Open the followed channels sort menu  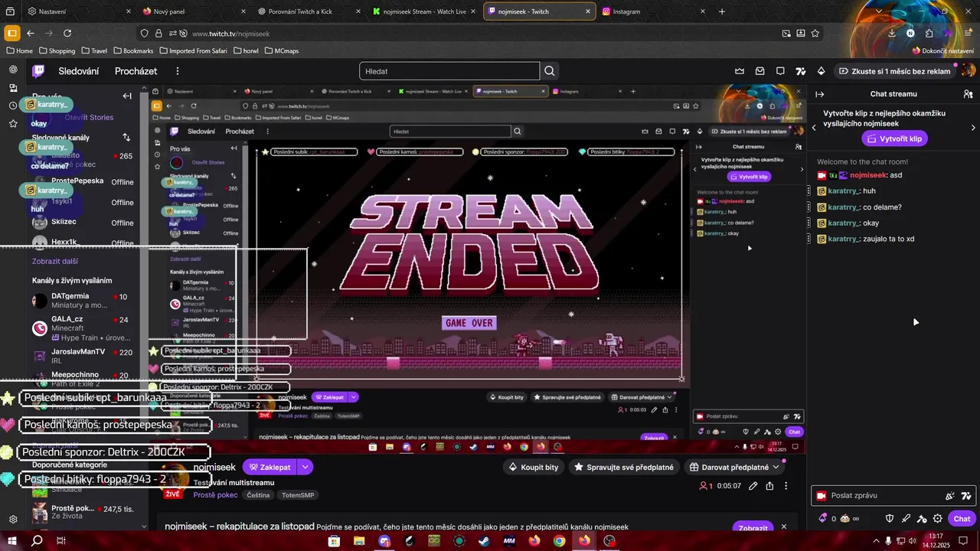pyautogui.click(x=126, y=138)
